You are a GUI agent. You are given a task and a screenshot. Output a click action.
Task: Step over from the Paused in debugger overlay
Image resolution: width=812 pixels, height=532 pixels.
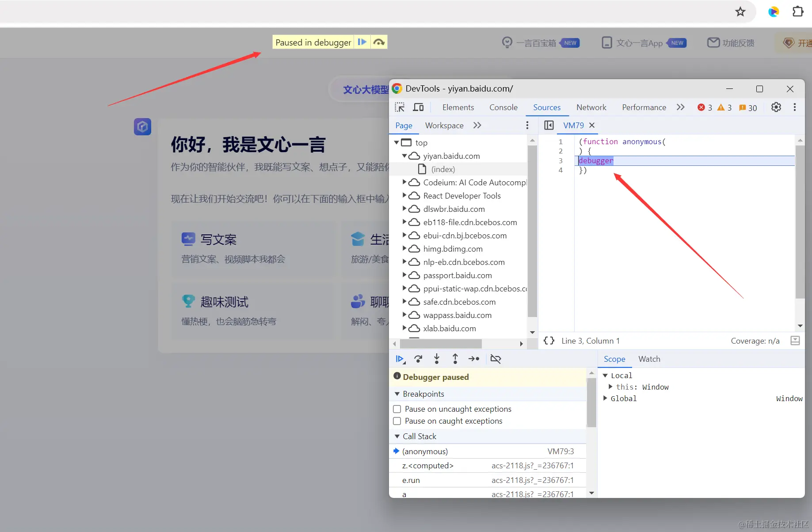379,42
